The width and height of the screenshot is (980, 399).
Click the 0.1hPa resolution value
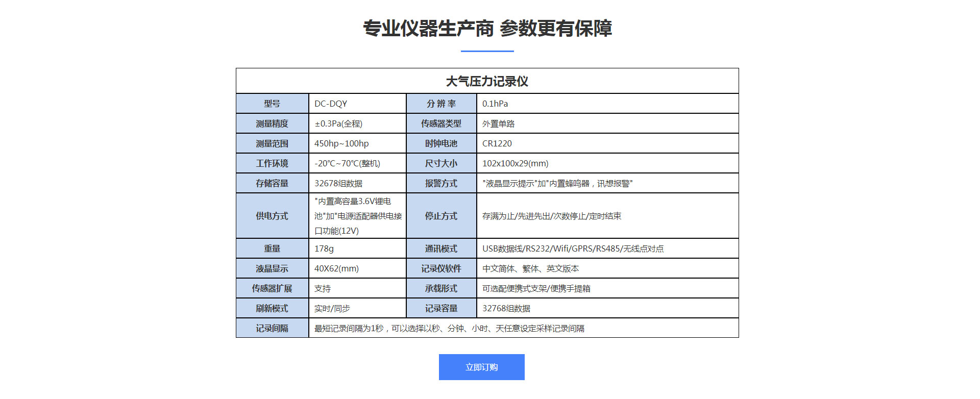495,104
